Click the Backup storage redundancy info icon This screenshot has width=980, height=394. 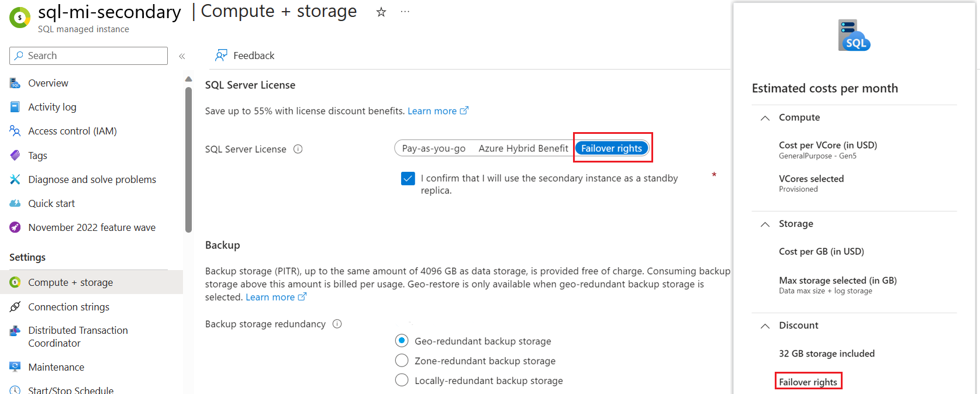tap(337, 324)
